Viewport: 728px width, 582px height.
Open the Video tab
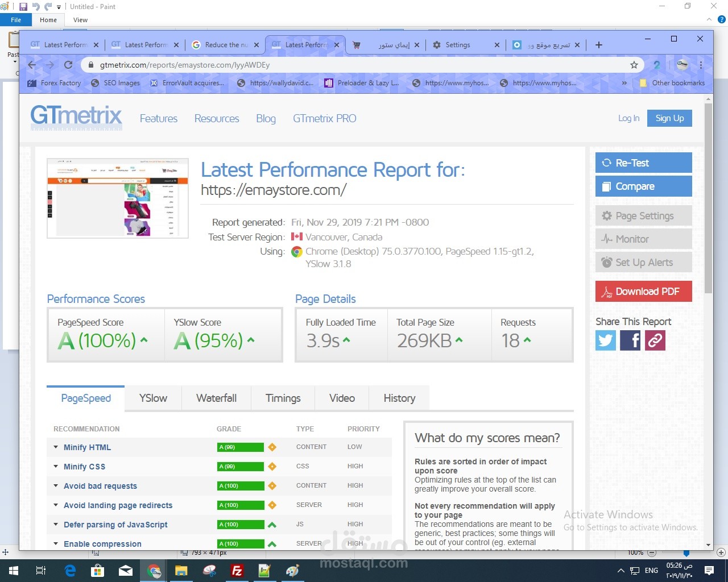pos(342,398)
